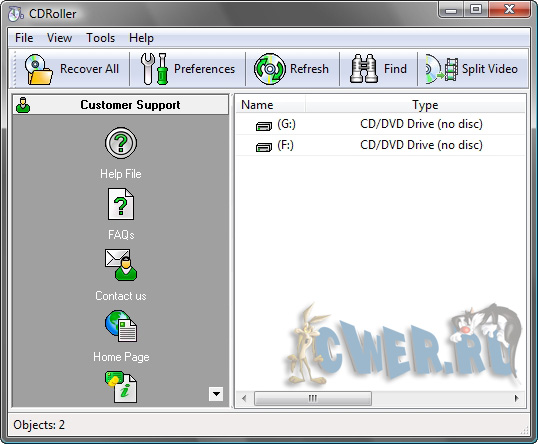Click the horizontal scrollbar thumb

313,398
